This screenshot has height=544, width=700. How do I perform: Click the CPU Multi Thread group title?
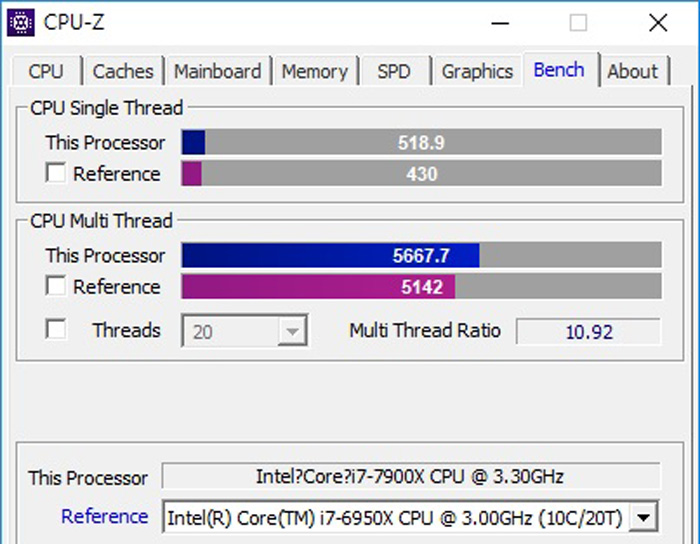[x=101, y=221]
